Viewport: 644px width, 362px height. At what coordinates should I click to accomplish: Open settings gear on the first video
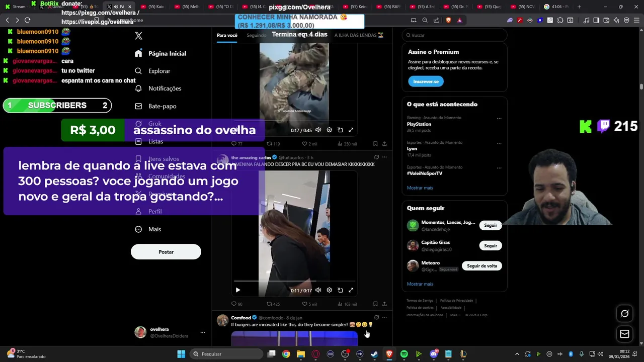click(x=330, y=130)
